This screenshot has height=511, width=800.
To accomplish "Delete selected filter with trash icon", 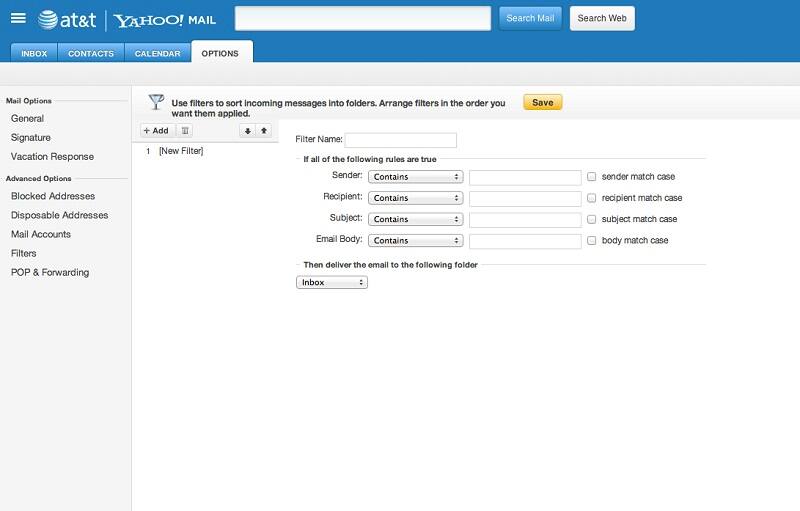I will [x=185, y=130].
